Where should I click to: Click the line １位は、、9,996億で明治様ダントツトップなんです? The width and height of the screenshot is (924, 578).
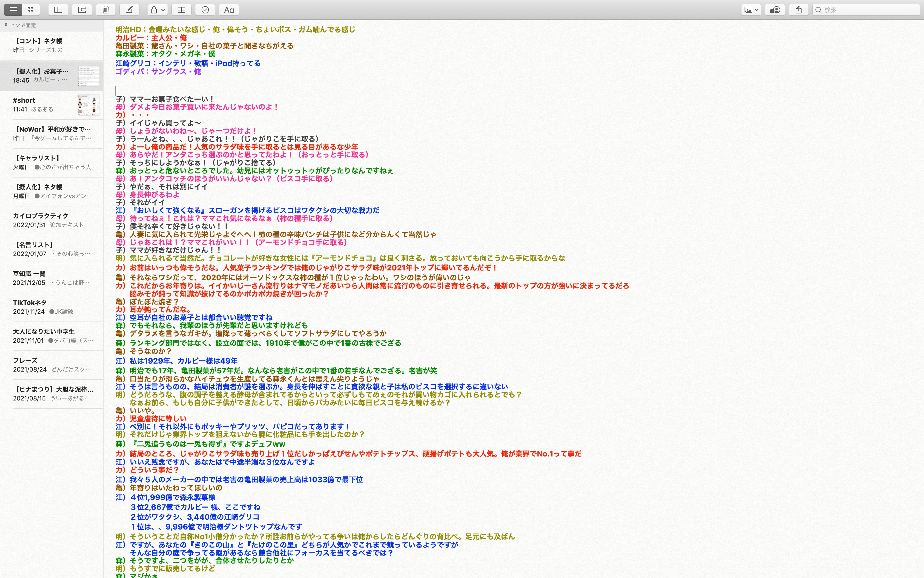coord(216,527)
